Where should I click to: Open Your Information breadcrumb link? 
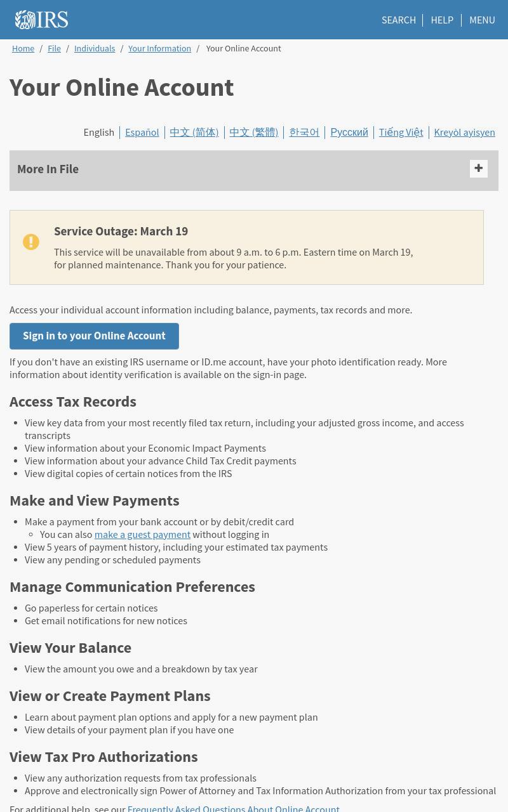coord(159,48)
